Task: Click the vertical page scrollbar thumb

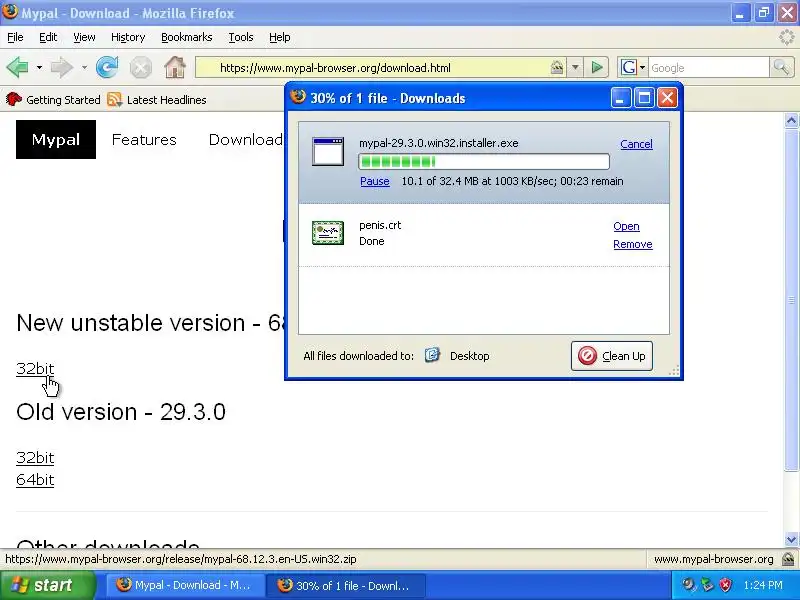Action: click(x=791, y=300)
